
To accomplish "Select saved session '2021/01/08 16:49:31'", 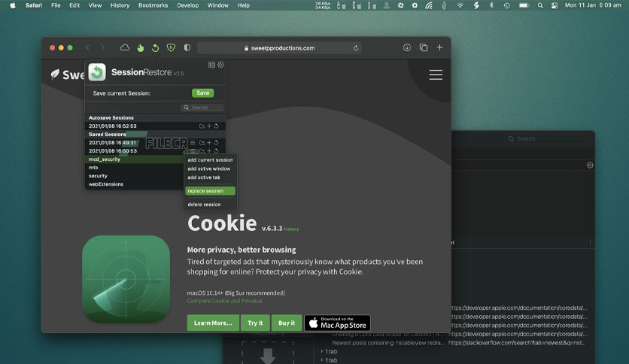I will click(112, 143).
